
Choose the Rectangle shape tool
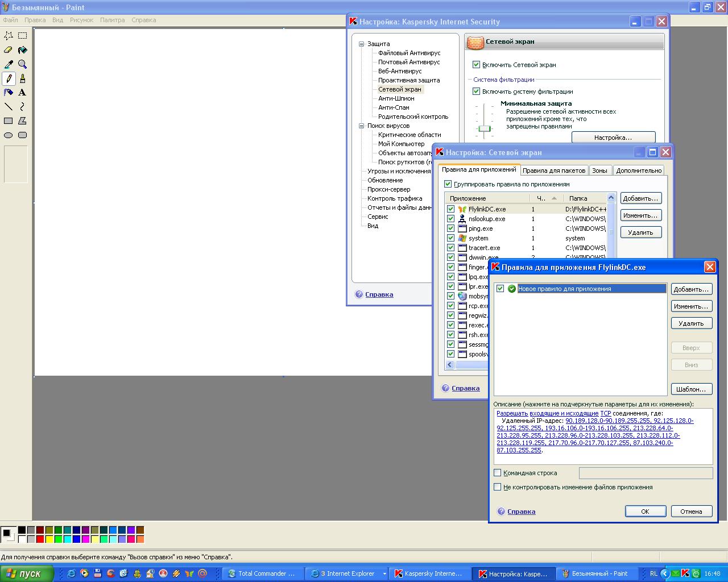[9, 120]
